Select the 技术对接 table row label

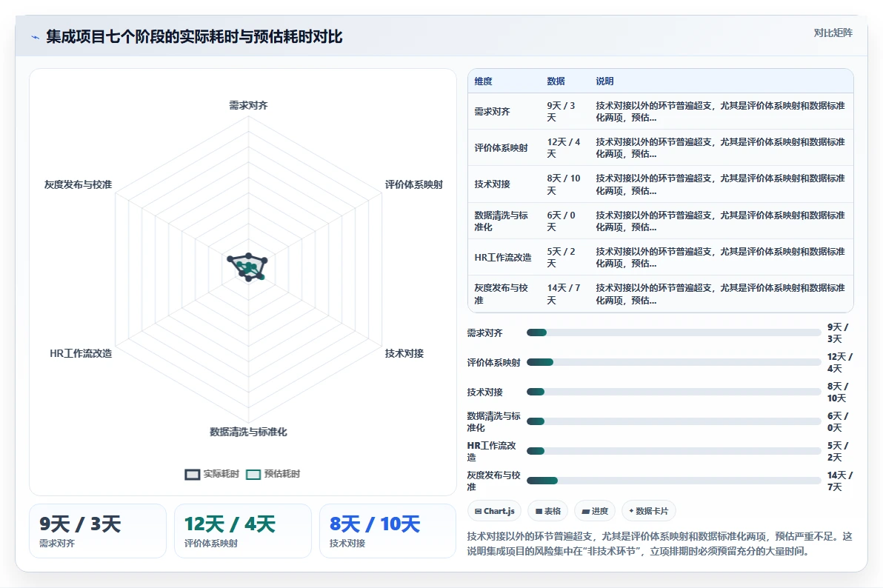click(x=492, y=184)
